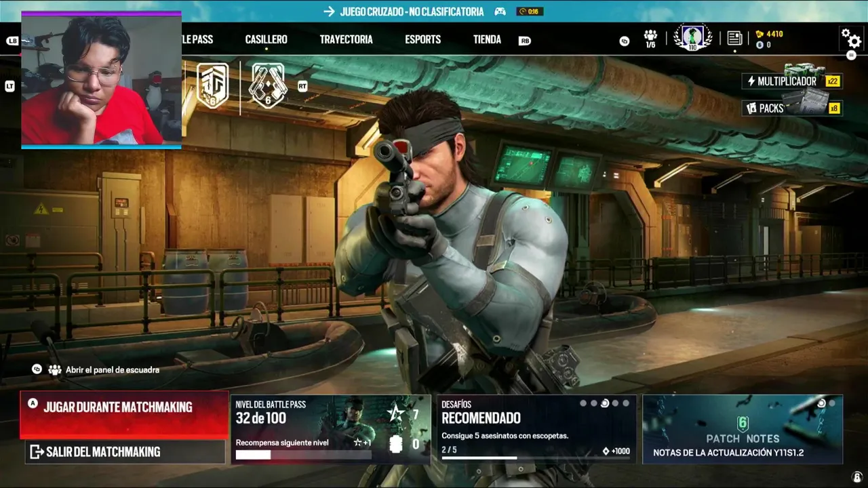
Task: Open the Patch Notes Y11S1.2 card
Action: tap(743, 430)
